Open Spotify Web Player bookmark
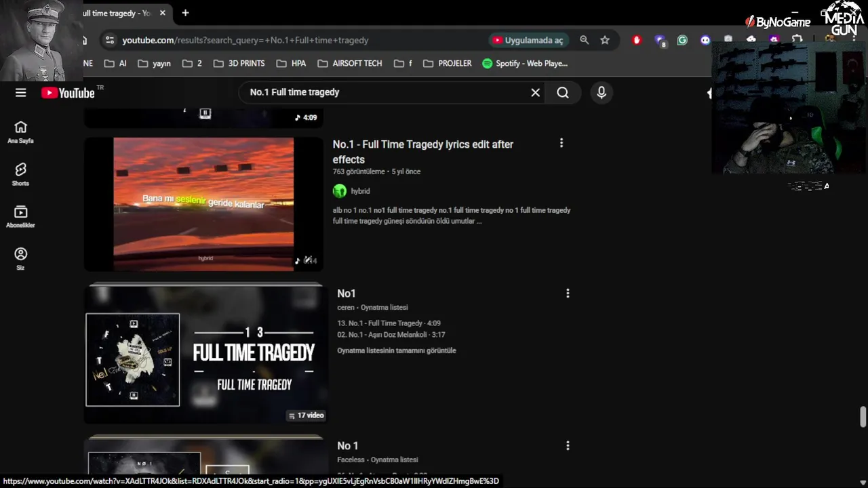 (x=525, y=63)
